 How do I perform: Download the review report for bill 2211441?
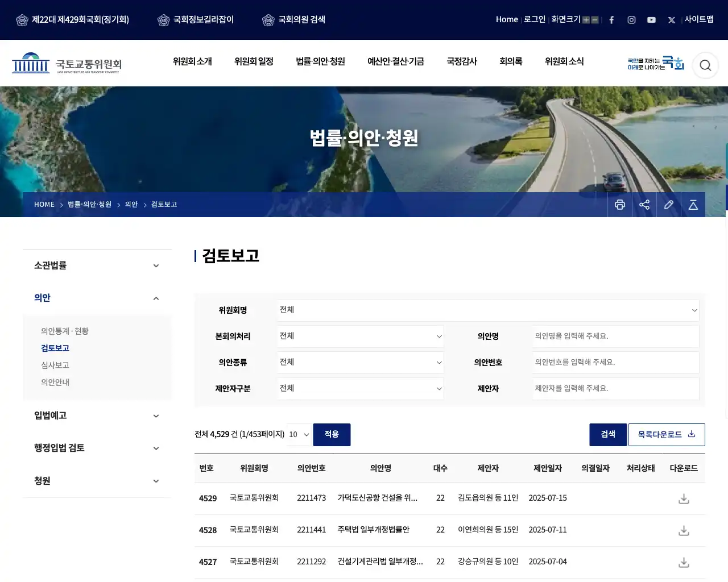684,530
